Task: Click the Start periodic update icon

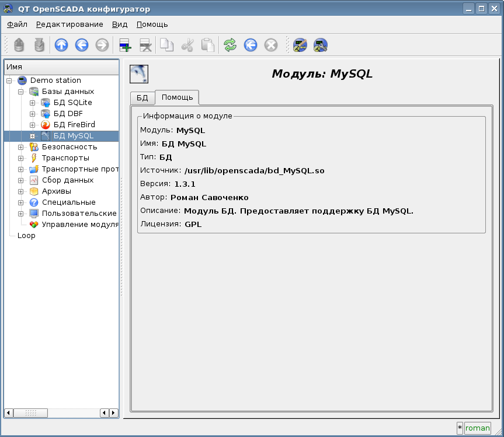Action: click(251, 45)
